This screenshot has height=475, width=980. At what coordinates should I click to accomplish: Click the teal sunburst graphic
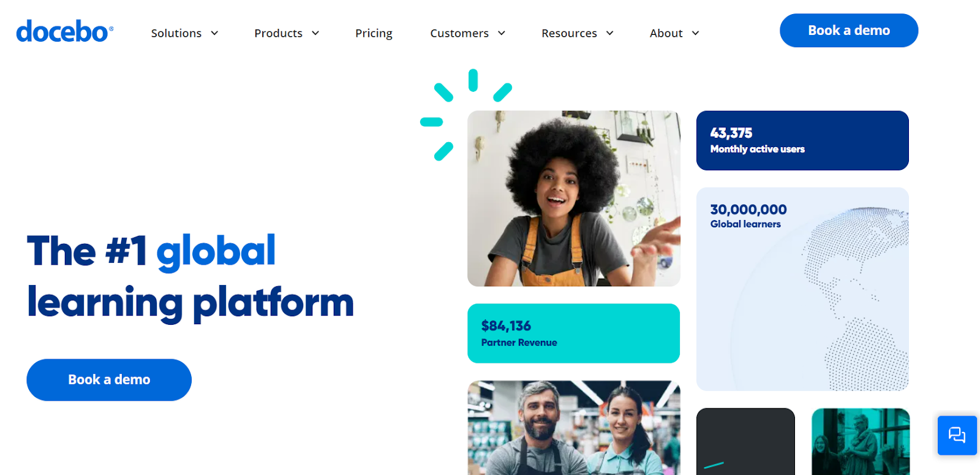(465, 114)
